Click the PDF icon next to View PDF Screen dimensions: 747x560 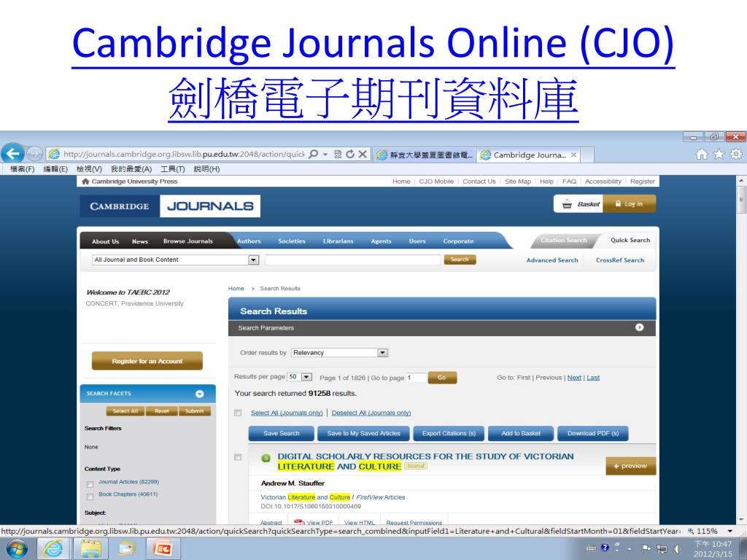coord(299,522)
